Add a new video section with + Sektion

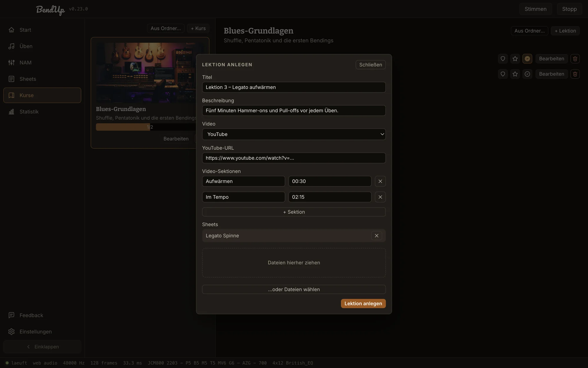click(x=294, y=212)
